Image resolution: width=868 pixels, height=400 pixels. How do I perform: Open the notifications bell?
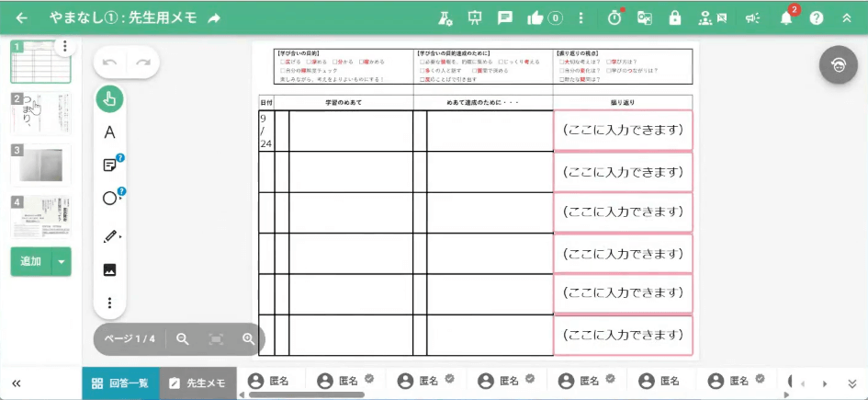[x=786, y=18]
